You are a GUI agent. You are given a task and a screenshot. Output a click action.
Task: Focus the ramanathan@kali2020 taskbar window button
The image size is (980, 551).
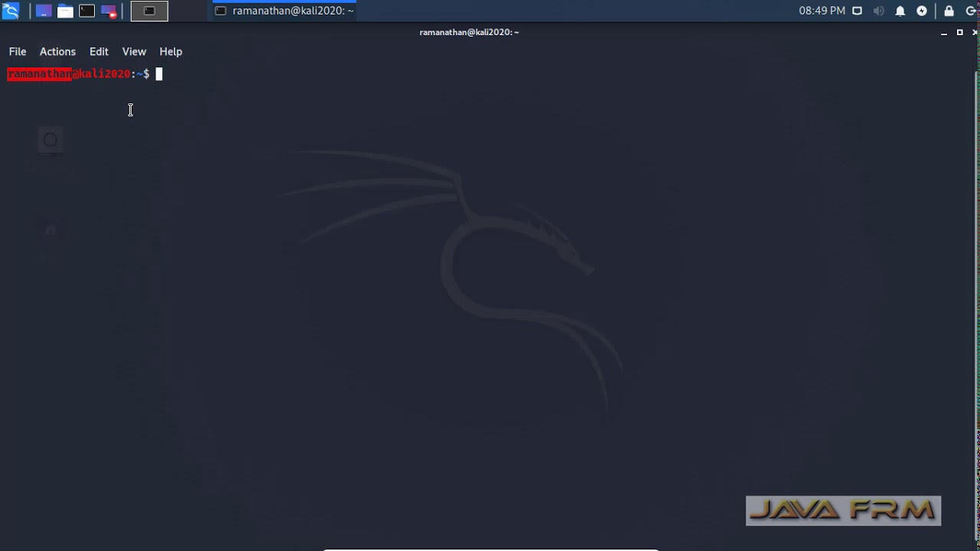(285, 11)
